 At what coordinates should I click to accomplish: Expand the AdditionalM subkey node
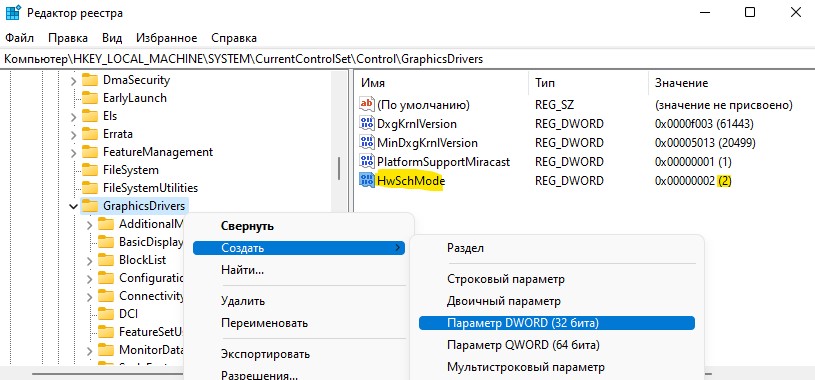pos(89,225)
